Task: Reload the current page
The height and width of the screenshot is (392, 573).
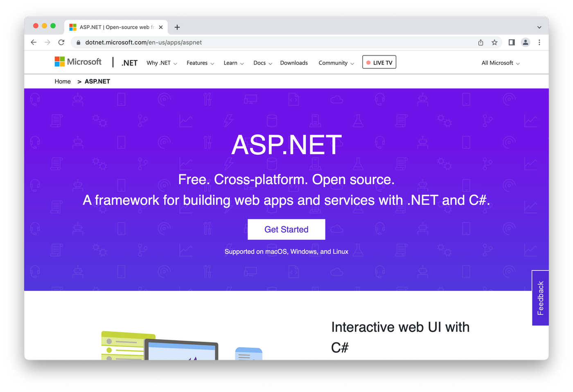Action: (x=61, y=42)
